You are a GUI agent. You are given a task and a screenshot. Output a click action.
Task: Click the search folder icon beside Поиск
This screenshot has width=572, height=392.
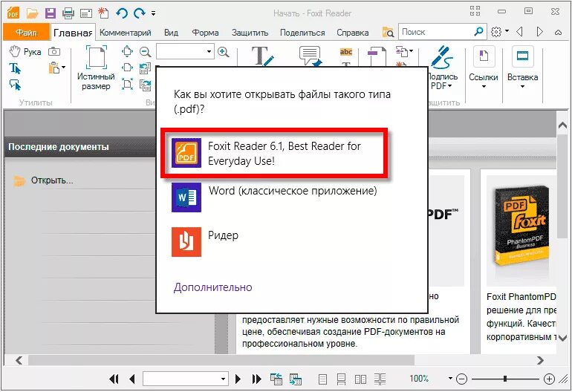click(x=388, y=33)
